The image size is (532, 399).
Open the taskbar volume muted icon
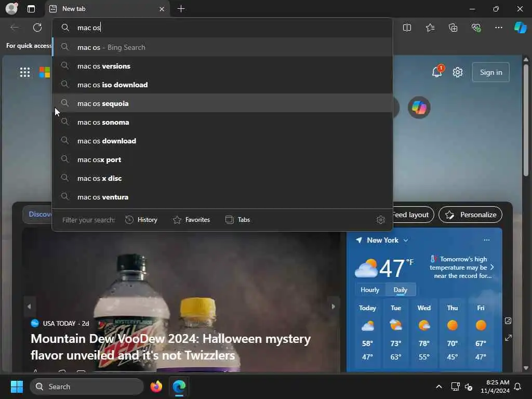point(469,387)
